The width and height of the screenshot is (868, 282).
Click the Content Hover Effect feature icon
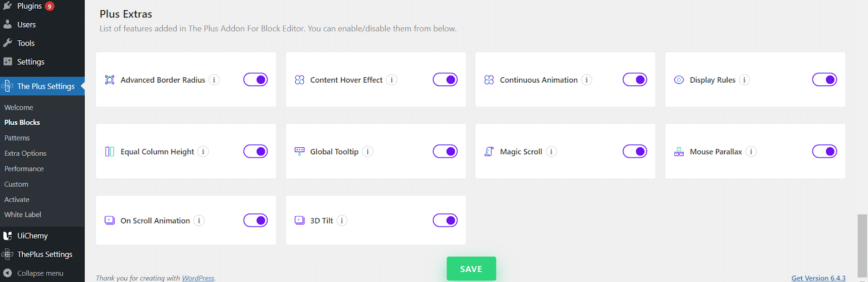coord(299,80)
